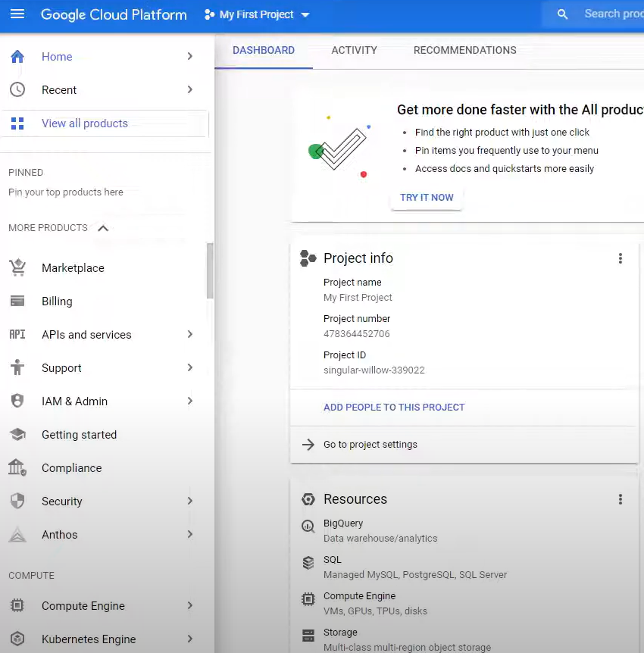644x653 pixels.
Task: Click the Try It Now button
Action: pos(427,198)
